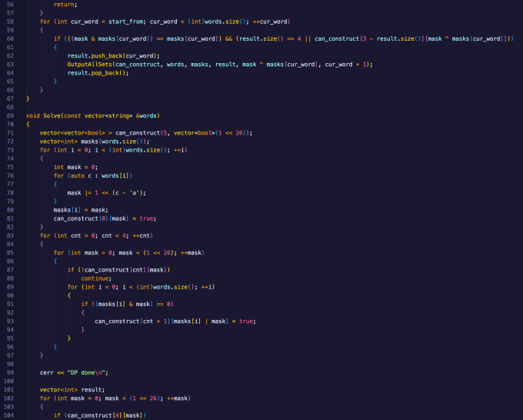Click the "DP done\n" string on line 99

click(x=86, y=372)
